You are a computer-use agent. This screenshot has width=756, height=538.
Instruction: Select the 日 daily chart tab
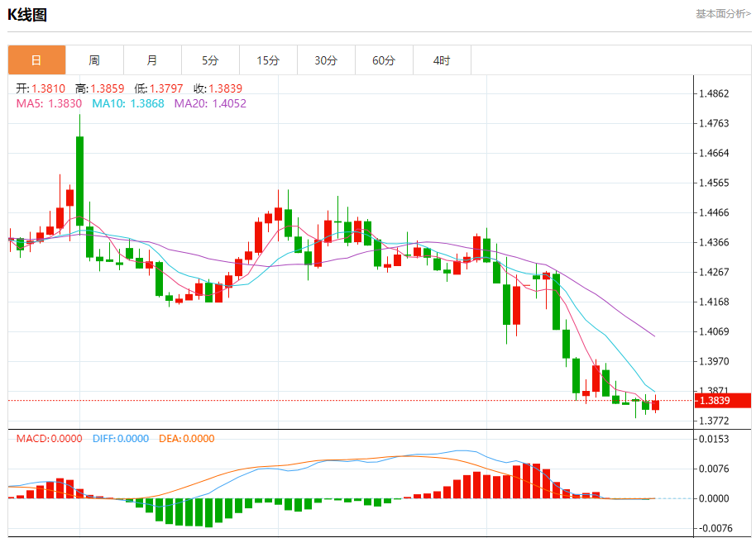point(36,60)
